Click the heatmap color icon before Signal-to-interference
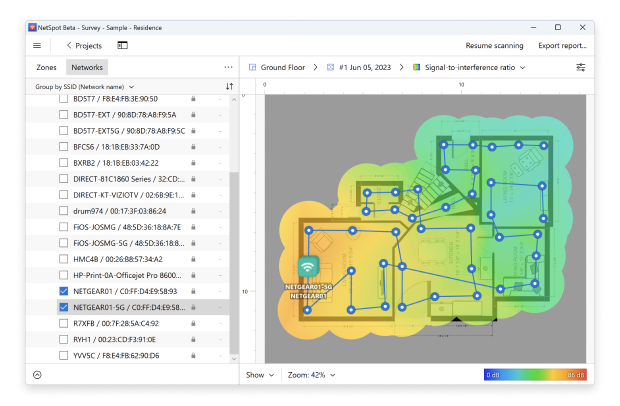Image resolution: width=620 pixels, height=406 pixels. (x=416, y=67)
